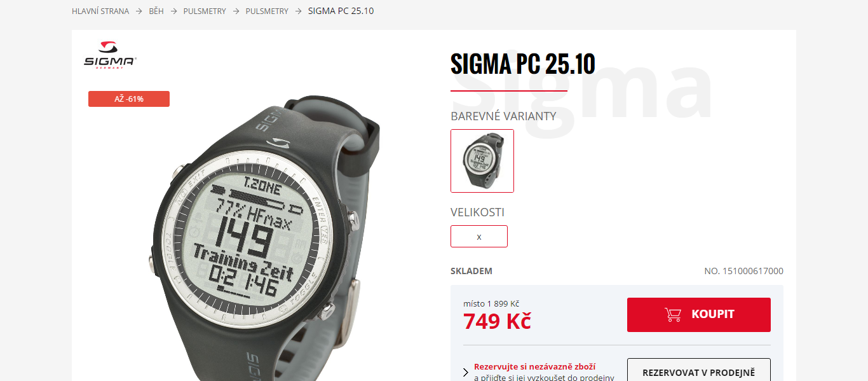
Task: Open the first Pulsmetry breadcrumb link
Action: click(x=205, y=11)
